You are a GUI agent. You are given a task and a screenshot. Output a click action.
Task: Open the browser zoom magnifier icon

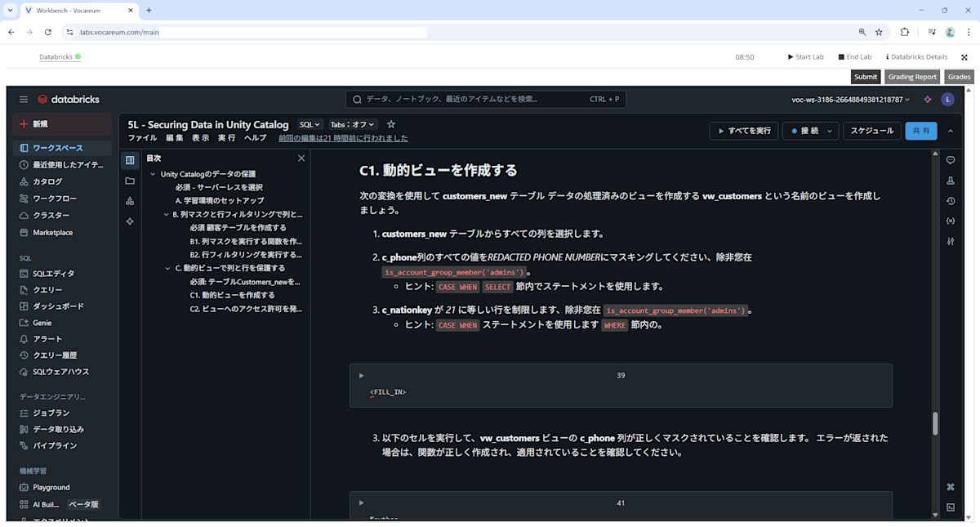(x=862, y=32)
